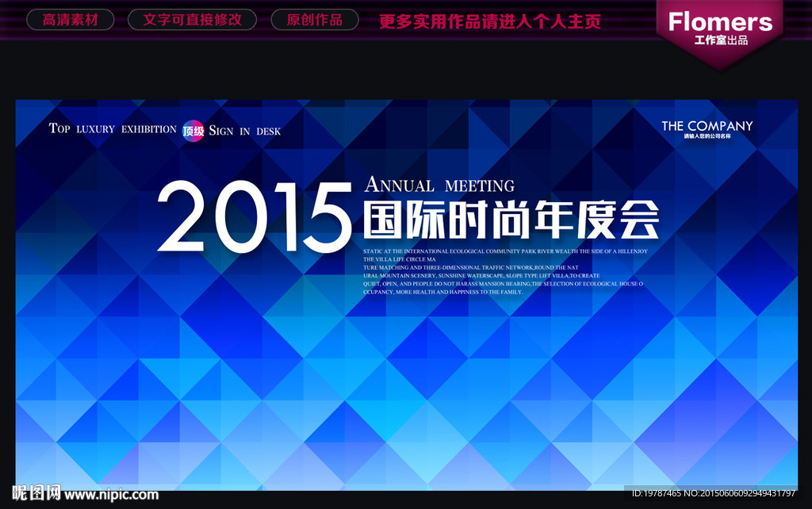Click the ANNUAL MEETING heading
The height and width of the screenshot is (509, 812).
[439, 185]
